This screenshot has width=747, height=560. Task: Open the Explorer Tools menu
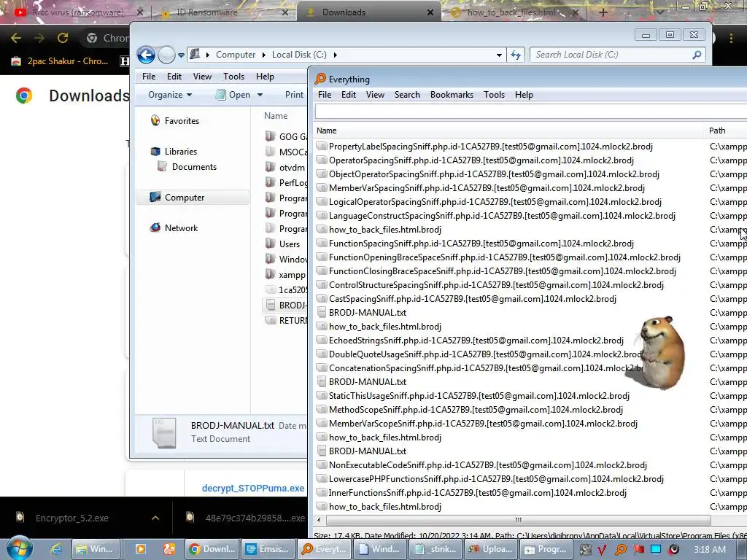[x=233, y=76]
